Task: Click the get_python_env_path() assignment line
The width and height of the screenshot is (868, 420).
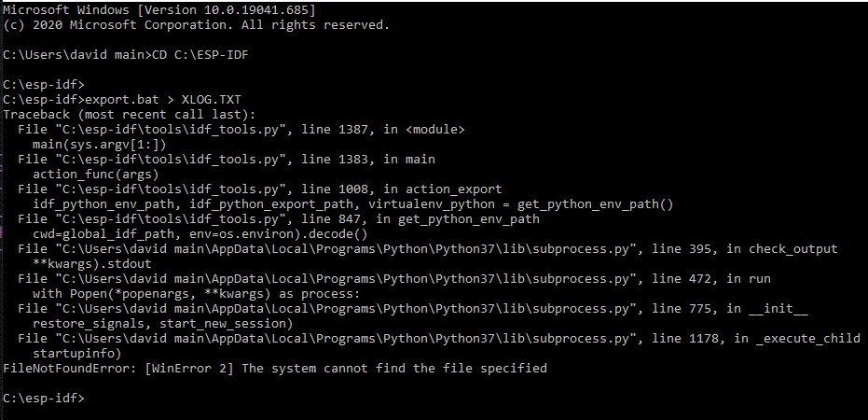Action: pos(353,204)
